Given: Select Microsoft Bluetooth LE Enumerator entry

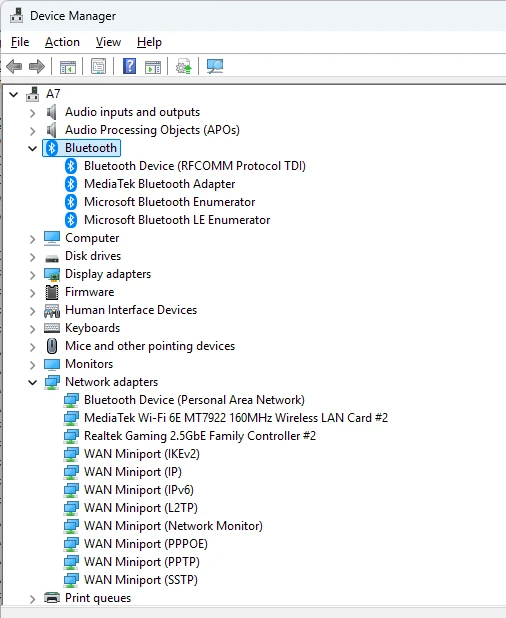Looking at the screenshot, I should pyautogui.click(x=177, y=220).
